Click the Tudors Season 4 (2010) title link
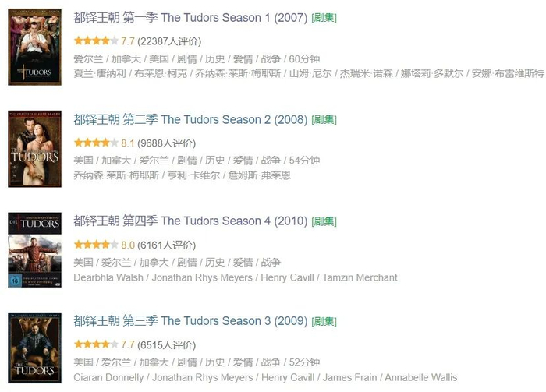Image resolution: width=546 pixels, height=392 pixels. [190, 221]
